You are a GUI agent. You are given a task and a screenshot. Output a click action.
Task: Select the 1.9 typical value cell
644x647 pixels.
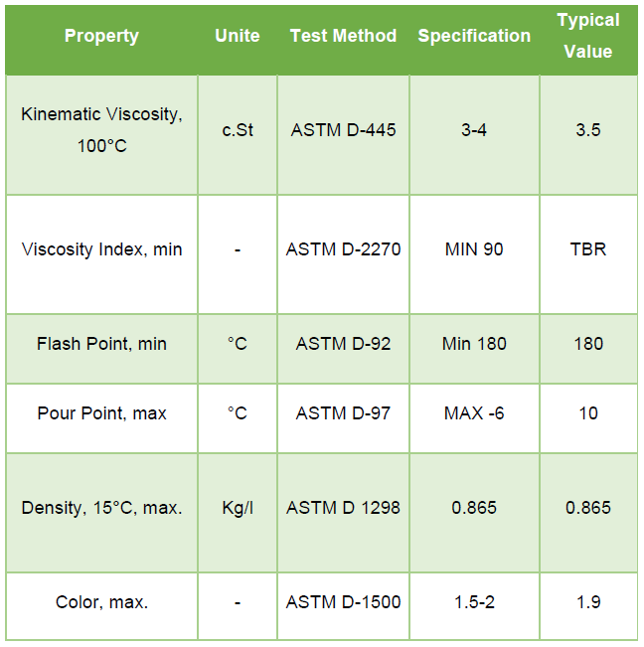[x=588, y=606]
